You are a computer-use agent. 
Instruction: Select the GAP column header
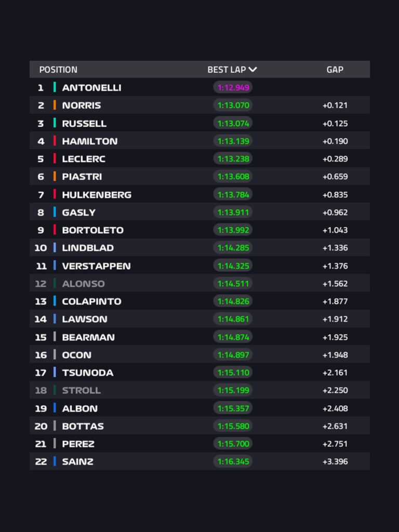click(x=335, y=70)
